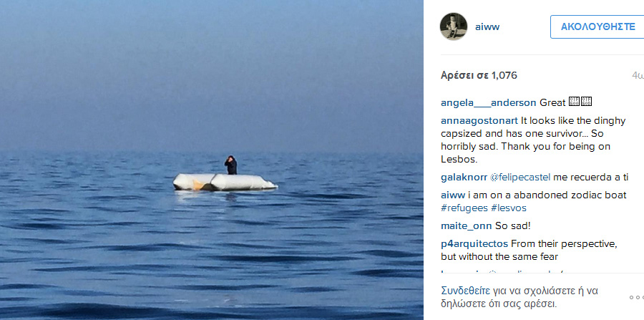
Task: Open the aiww profile avatar picture
Action: [454, 26]
